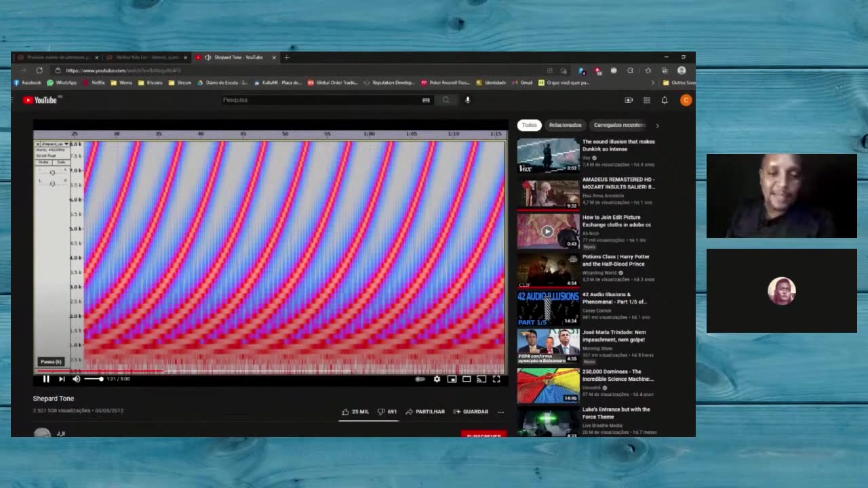Open the orange account avatar menu
Screen dimensions: 868x488
686,100
